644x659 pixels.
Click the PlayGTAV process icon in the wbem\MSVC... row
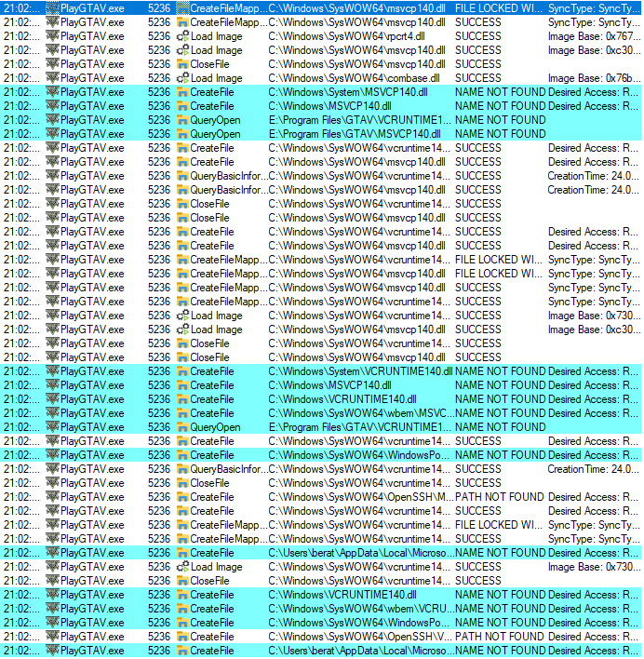click(x=52, y=413)
